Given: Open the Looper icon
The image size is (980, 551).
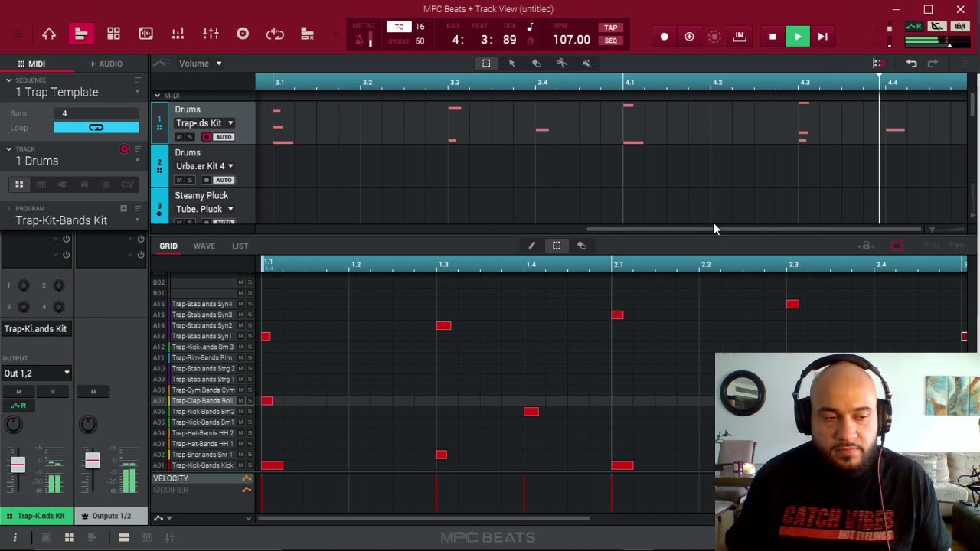Looking at the screenshot, I should [x=275, y=34].
